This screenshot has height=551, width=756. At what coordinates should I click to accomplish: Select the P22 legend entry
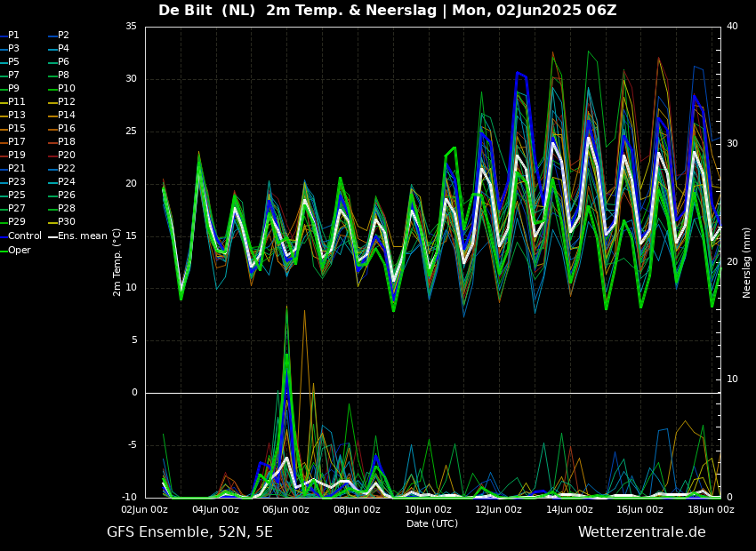[66, 169]
